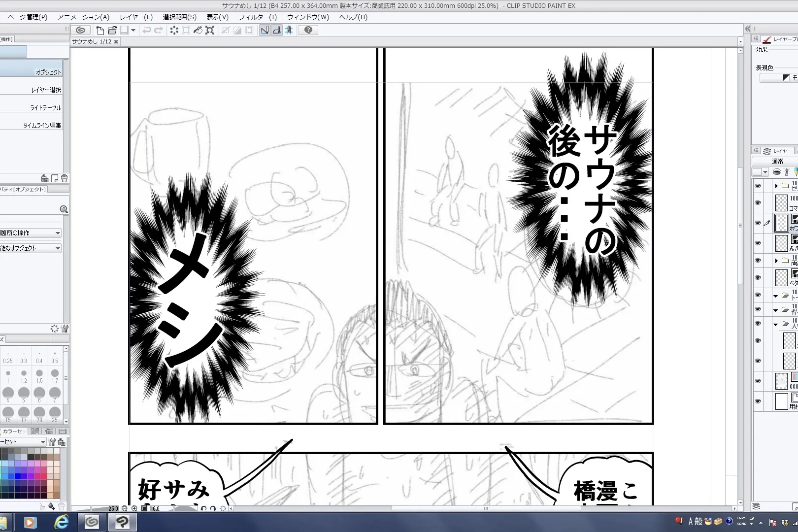Image resolution: width=798 pixels, height=532 pixels.
Task: Open CLIP STUDIO launcher icon in toolbar
Action: [x=81, y=30]
